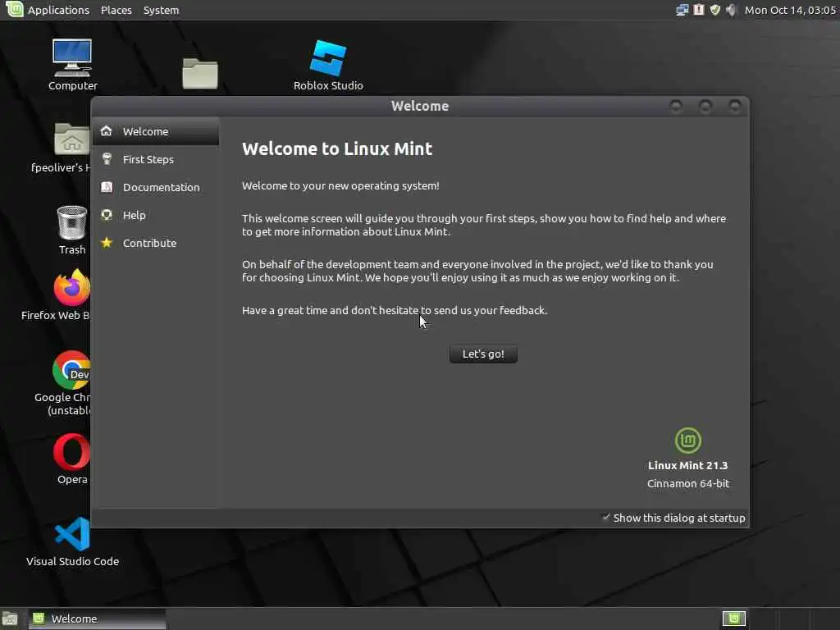840x630 pixels.
Task: Click the home icon beside Welcome
Action: 106,130
